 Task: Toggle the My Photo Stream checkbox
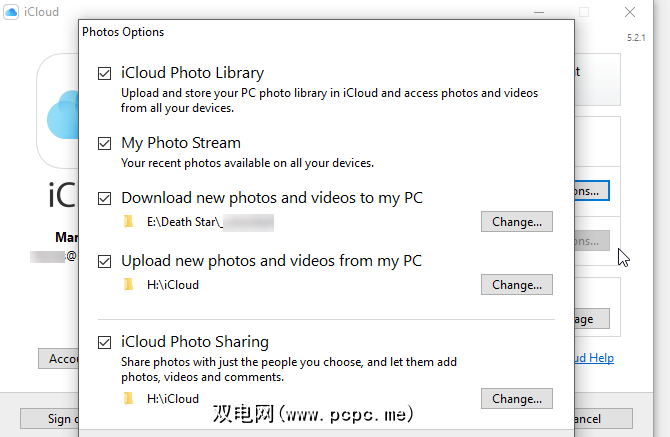click(105, 143)
